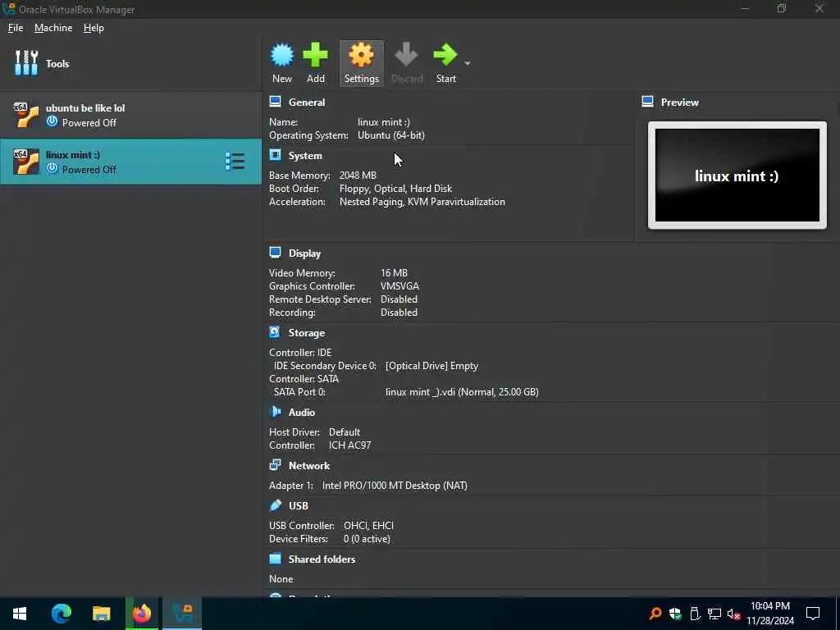This screenshot has height=630, width=840.
Task: Select the linux mint :) machine entry
Action: 130,162
